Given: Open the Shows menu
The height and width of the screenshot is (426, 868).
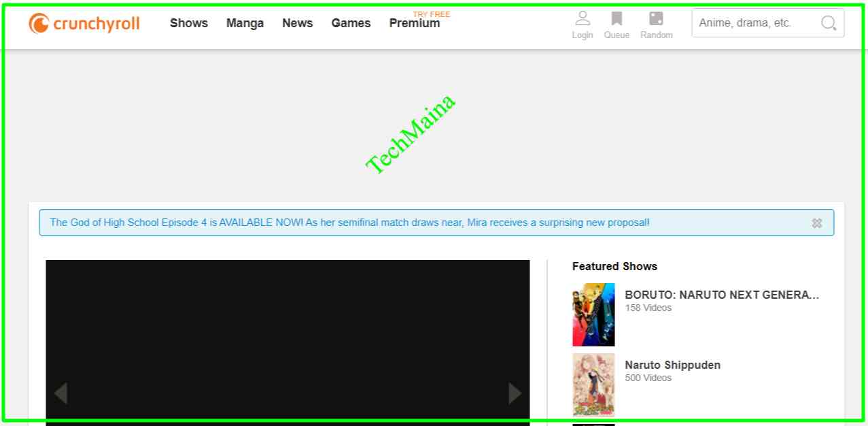Looking at the screenshot, I should point(189,23).
